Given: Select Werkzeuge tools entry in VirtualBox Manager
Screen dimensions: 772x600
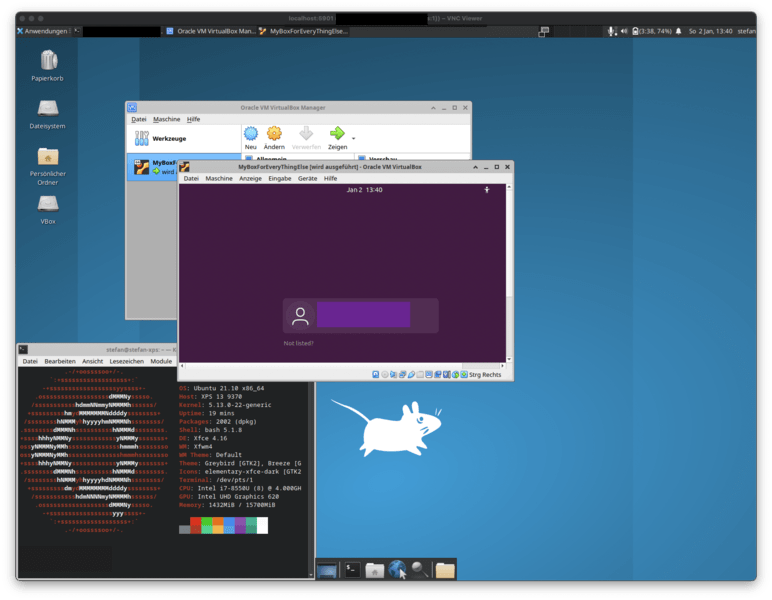Looking at the screenshot, I should [184, 139].
